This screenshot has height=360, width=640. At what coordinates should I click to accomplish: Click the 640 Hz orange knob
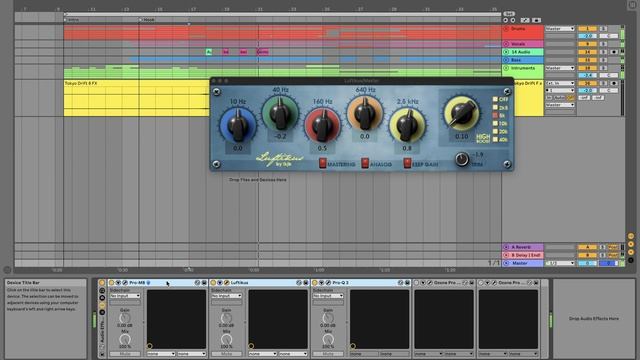coord(364,114)
